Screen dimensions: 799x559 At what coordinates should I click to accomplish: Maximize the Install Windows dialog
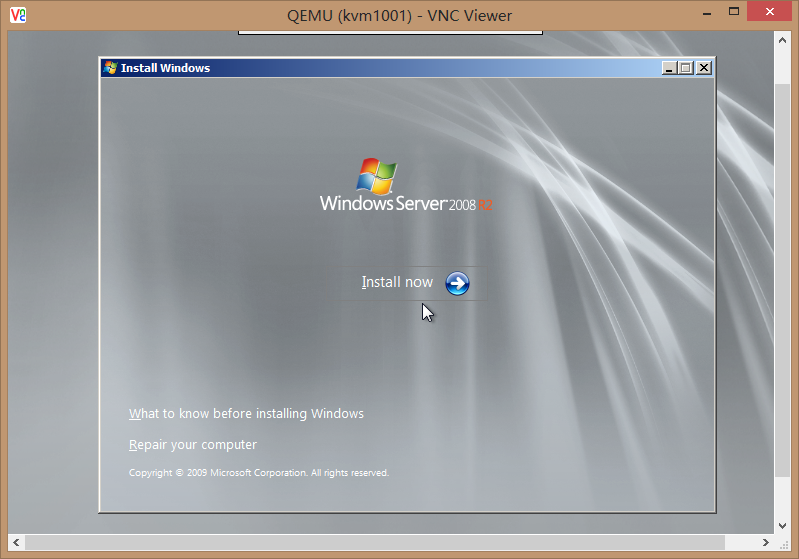point(686,68)
